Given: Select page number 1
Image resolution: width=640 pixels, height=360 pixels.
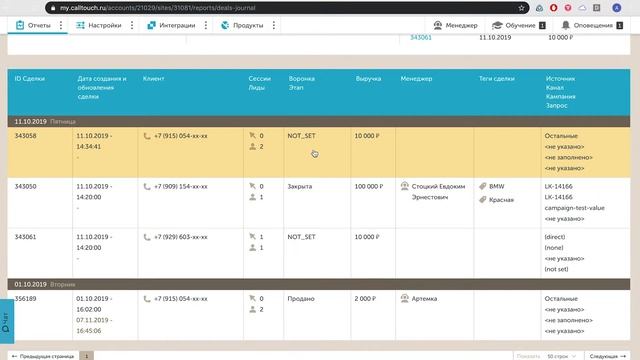Looking at the screenshot, I should (x=87, y=356).
